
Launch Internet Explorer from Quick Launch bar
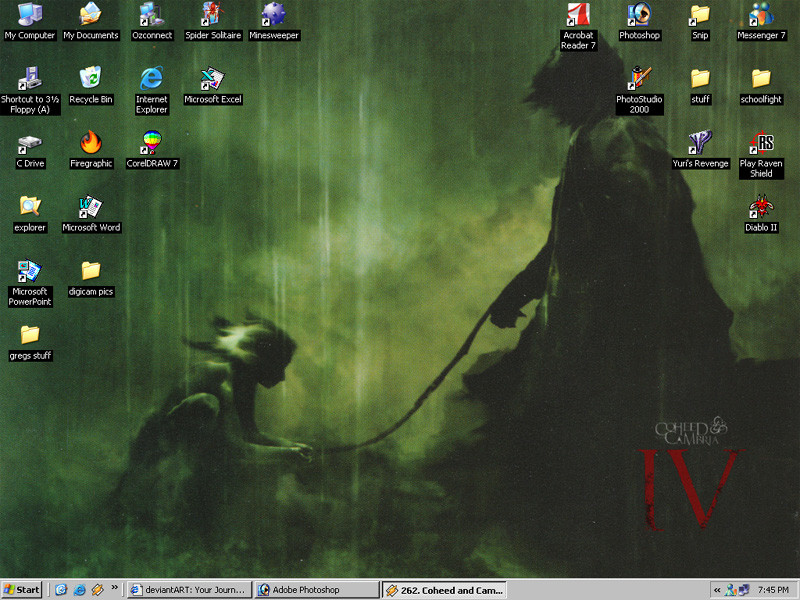pos(79,590)
